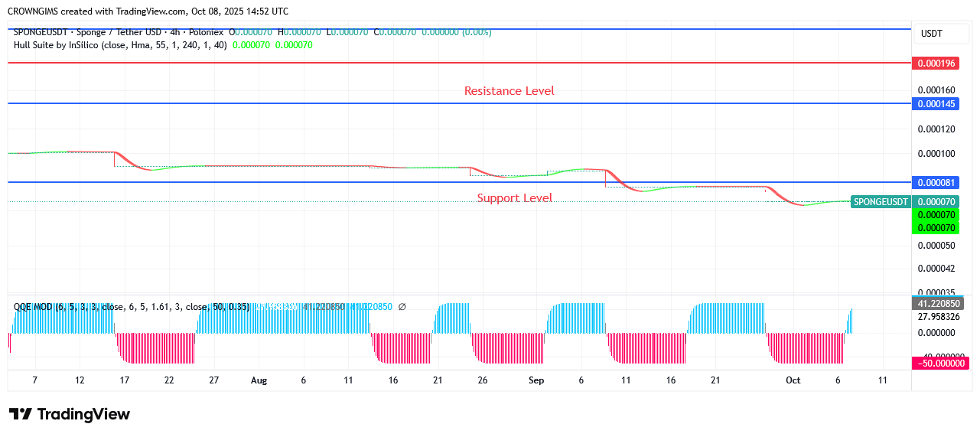
Task: Click the gray 41.220850 indicator value label
Action: tap(940, 303)
